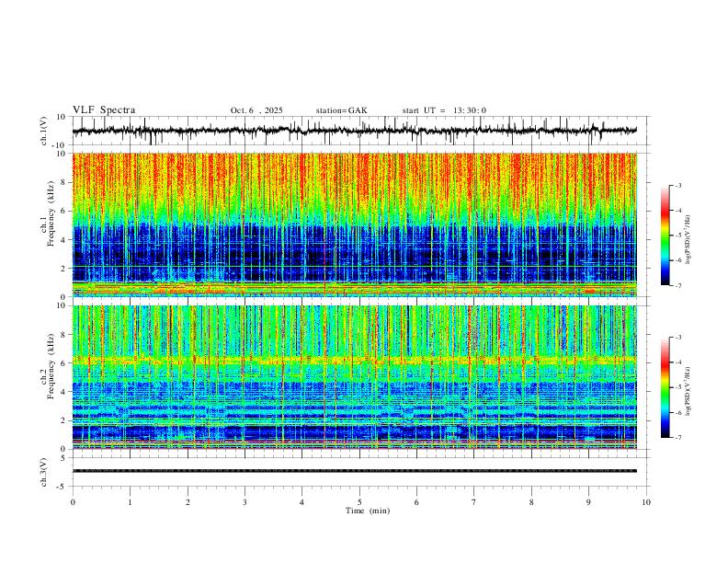Click the ch.2 spectrogram plot
Screen dimensions: 728x563
point(355,377)
